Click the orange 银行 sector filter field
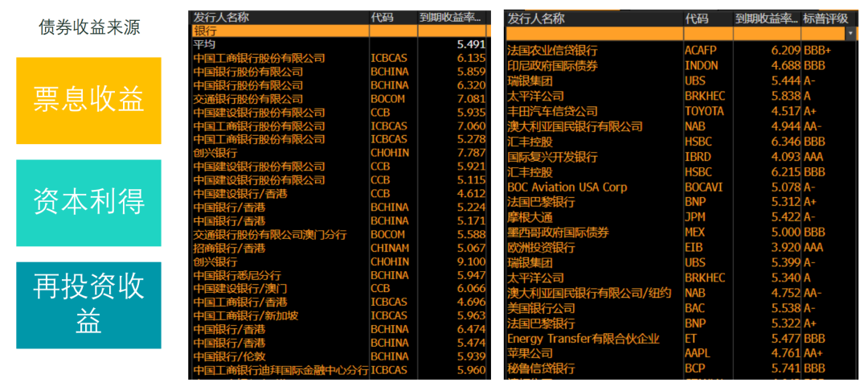The width and height of the screenshot is (868, 391). point(280,31)
